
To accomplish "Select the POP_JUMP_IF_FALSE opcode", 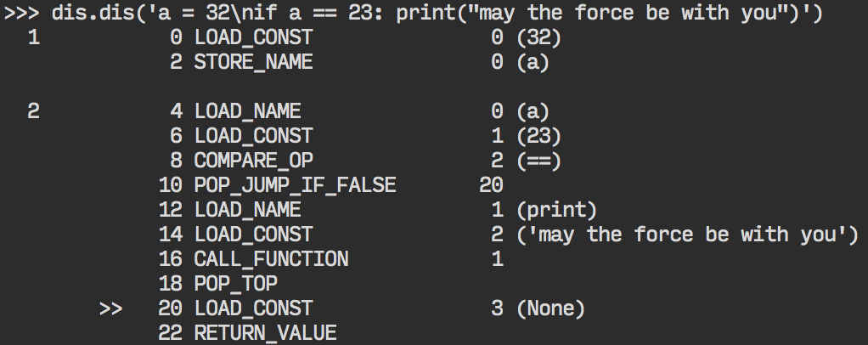I will pos(295,184).
